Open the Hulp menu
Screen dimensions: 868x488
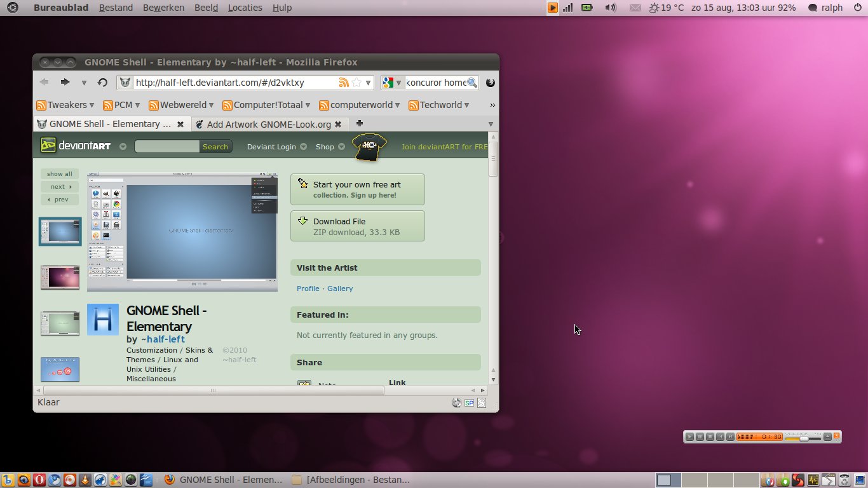pos(282,8)
